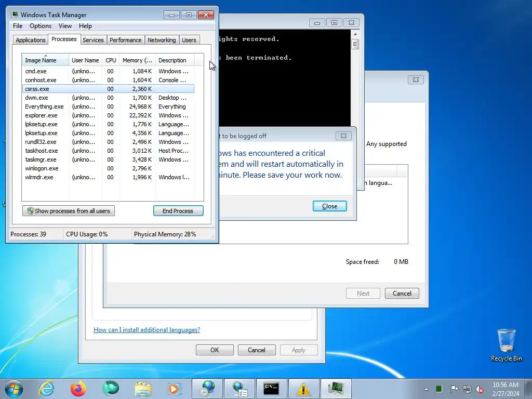Switch to the Command Prompt taskbar button
This screenshot has height=399, width=532.
(271, 389)
